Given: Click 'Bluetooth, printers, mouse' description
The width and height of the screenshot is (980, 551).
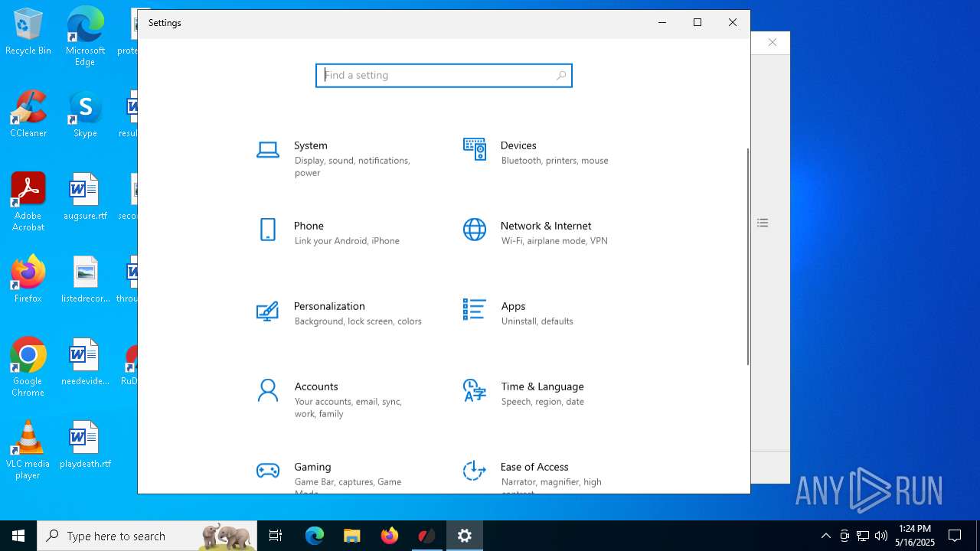Looking at the screenshot, I should tap(554, 161).
